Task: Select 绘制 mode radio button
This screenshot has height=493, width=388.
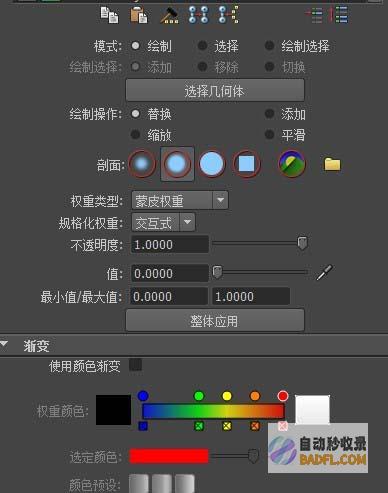Action: click(x=135, y=46)
